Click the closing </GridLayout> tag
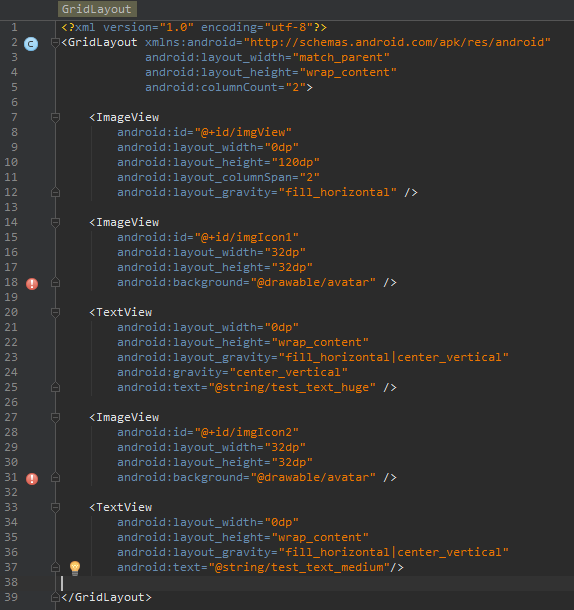The height and width of the screenshot is (610, 574). coord(107,597)
